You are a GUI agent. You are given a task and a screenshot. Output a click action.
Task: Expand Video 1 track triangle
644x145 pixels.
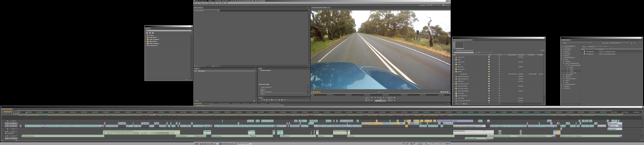click(11, 126)
